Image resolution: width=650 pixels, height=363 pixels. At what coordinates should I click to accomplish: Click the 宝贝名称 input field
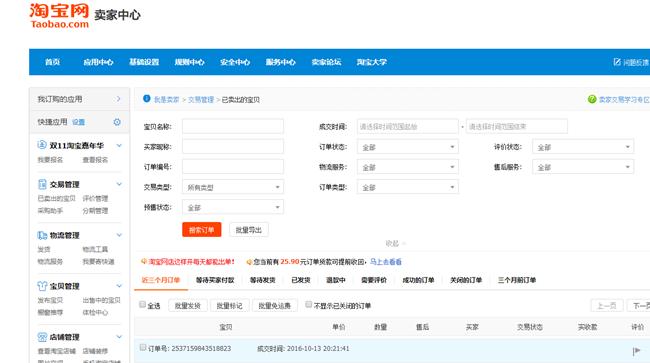[x=233, y=126]
